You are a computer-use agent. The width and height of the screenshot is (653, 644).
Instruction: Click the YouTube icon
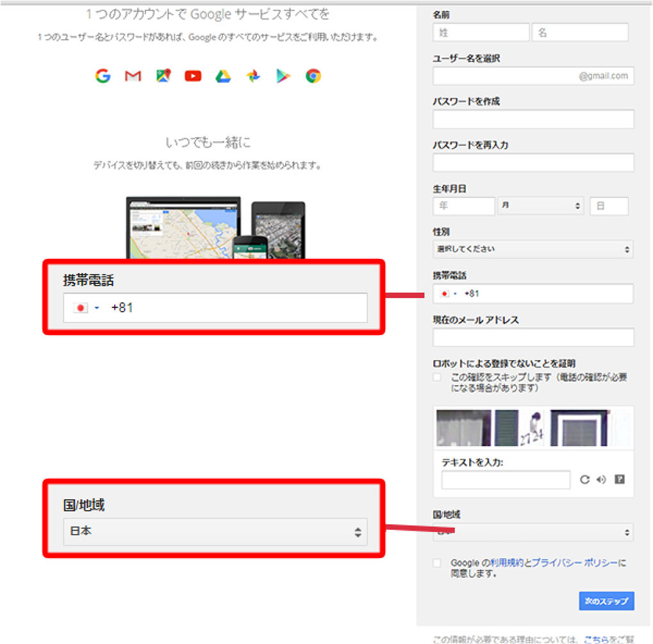coord(193,76)
